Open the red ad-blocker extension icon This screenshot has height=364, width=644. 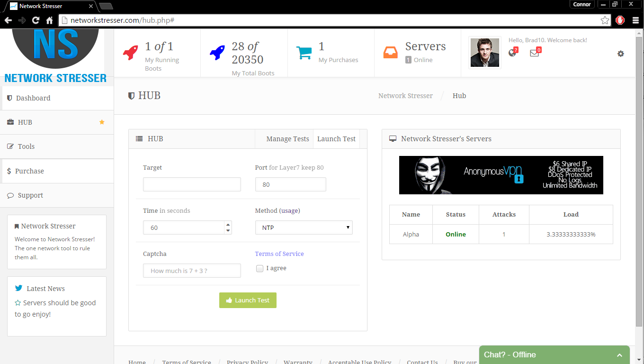pos(620,20)
